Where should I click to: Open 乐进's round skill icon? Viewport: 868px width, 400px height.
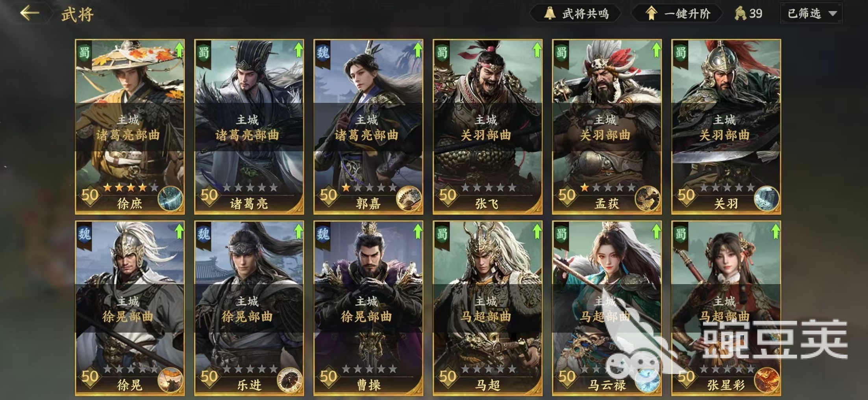point(290,380)
